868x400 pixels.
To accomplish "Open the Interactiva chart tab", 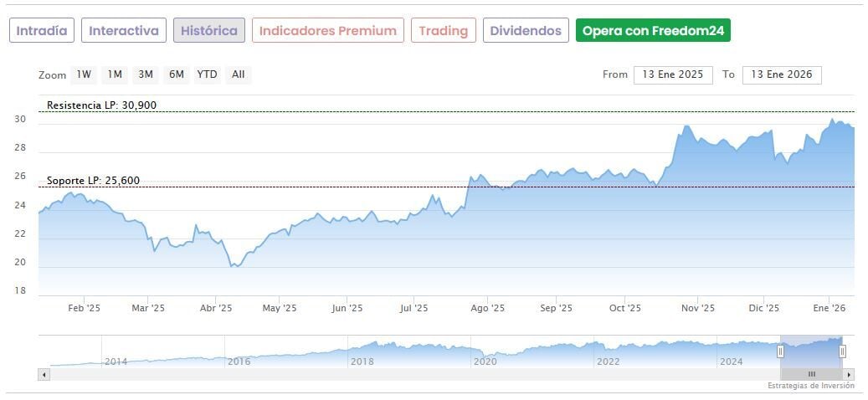I will [124, 31].
